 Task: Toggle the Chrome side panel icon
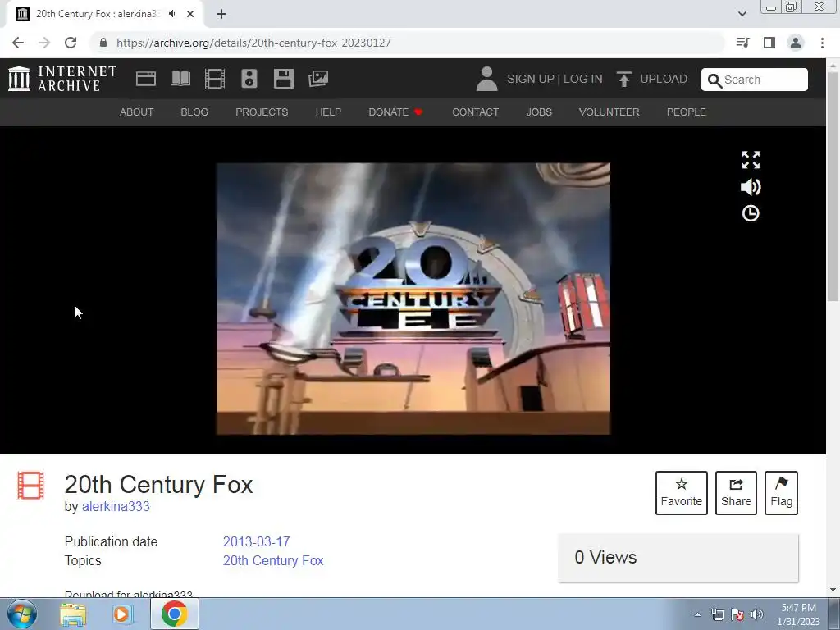click(x=769, y=43)
